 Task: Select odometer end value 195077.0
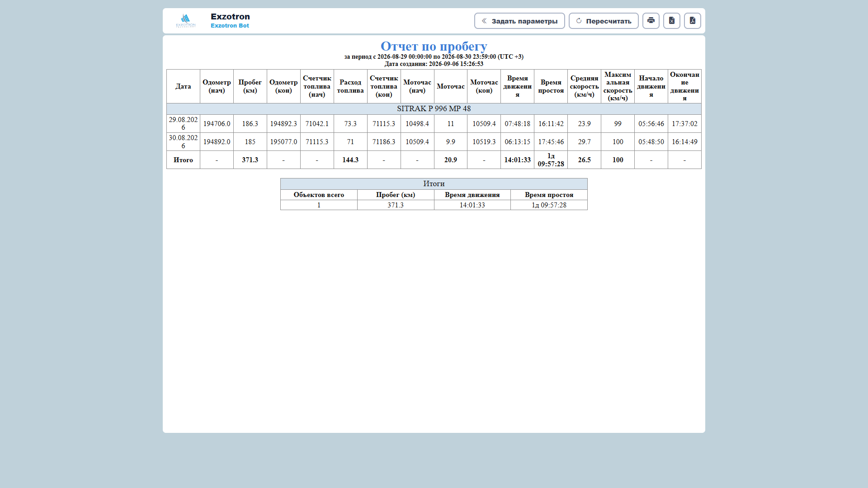tap(283, 142)
